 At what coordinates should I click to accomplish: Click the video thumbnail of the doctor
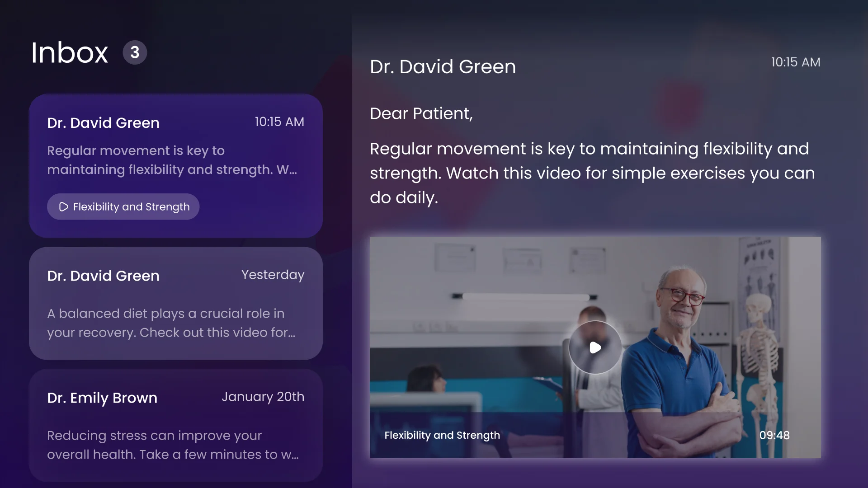coord(595,347)
